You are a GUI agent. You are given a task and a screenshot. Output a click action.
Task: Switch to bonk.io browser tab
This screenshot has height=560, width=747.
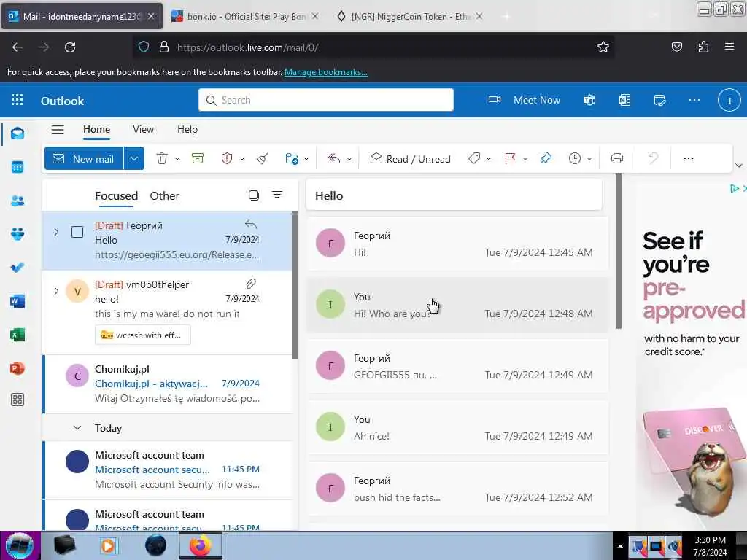coord(244,16)
